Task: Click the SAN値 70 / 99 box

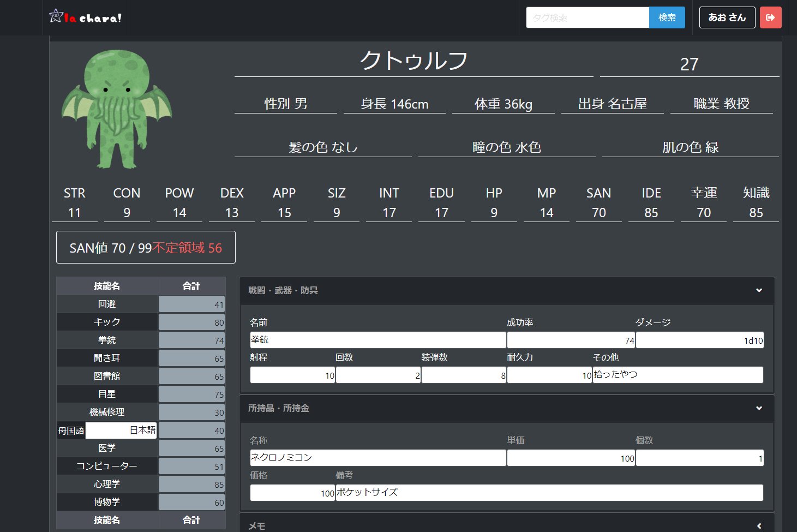Action: pyautogui.click(x=146, y=247)
